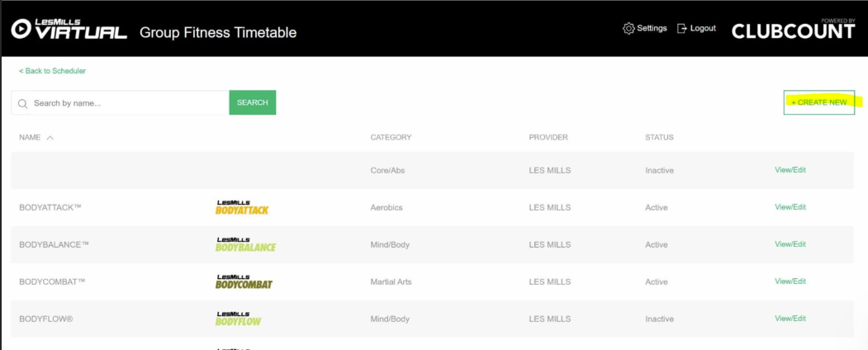The width and height of the screenshot is (868, 350).
Task: Click LES MILLS provider in the BODYATTACK row
Action: tap(550, 207)
